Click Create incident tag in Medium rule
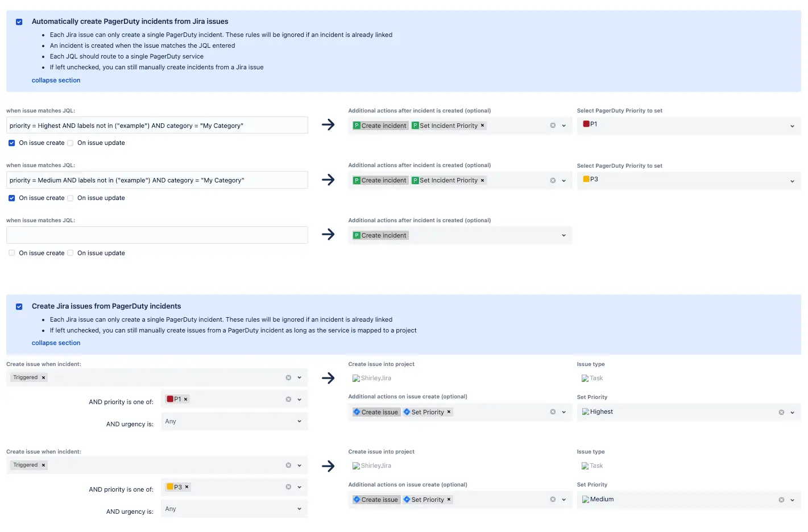 (x=380, y=180)
